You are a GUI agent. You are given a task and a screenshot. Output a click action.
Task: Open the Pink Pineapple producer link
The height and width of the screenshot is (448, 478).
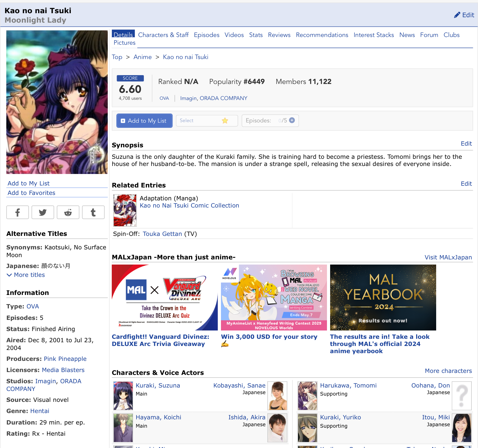pos(65,359)
